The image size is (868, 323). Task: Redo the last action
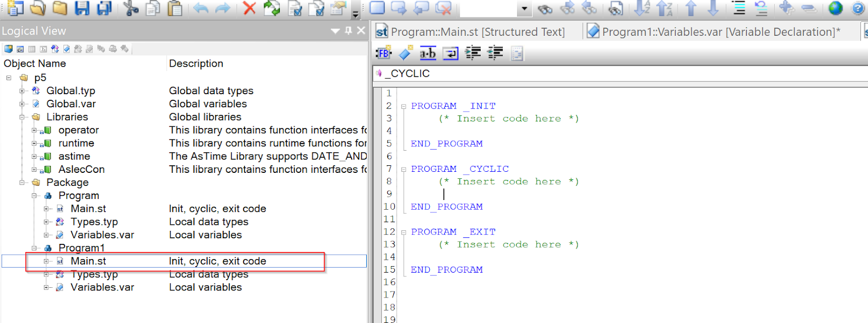coord(222,8)
